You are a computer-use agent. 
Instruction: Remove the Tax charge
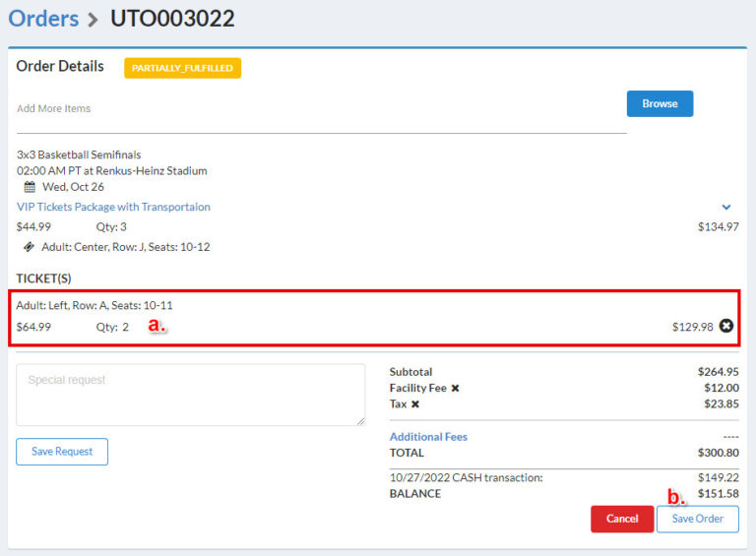(x=415, y=404)
